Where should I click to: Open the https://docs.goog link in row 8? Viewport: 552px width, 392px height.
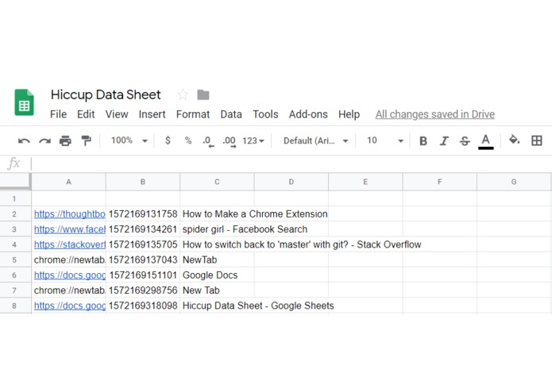[70, 306]
